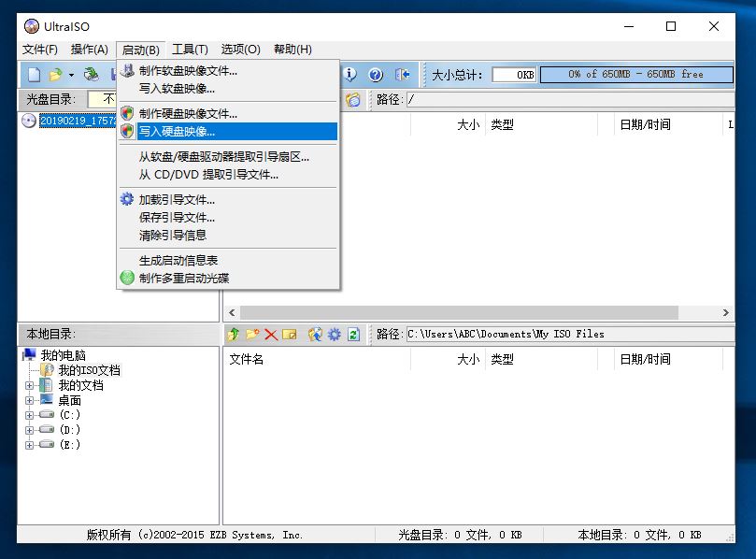The height and width of the screenshot is (559, 756).
Task: Click the 0% of 650MB capacity bar
Action: click(636, 74)
